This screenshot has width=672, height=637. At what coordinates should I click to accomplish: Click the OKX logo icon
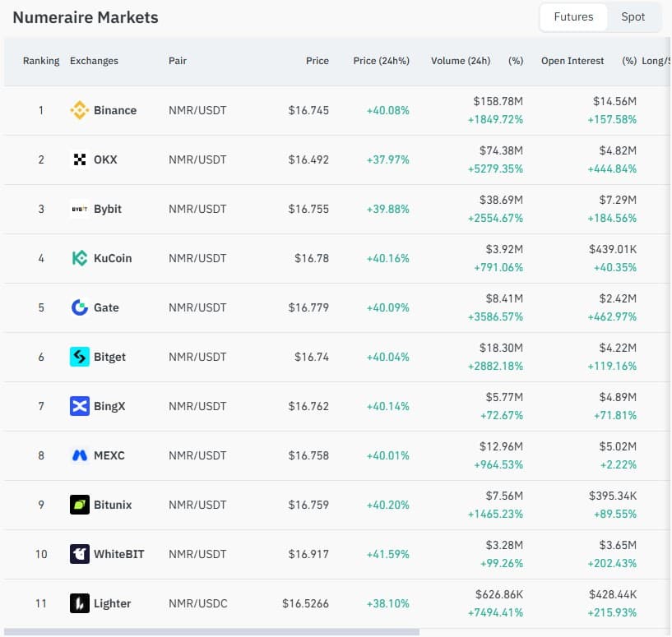click(x=80, y=159)
